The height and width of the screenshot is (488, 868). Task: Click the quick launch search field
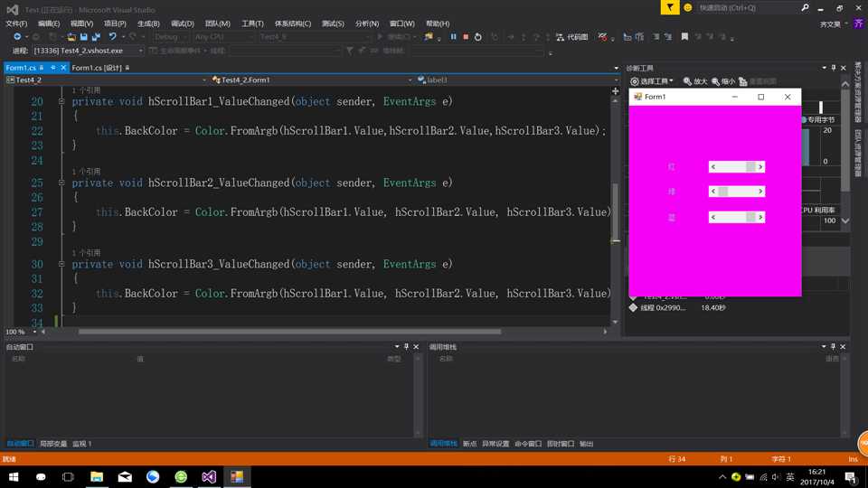(748, 8)
